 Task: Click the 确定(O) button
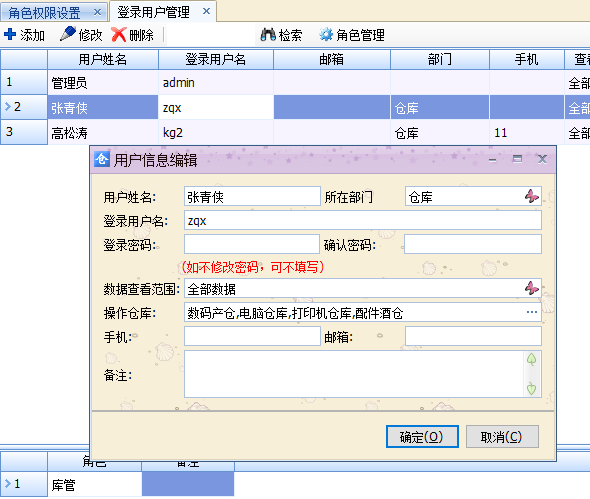[422, 437]
